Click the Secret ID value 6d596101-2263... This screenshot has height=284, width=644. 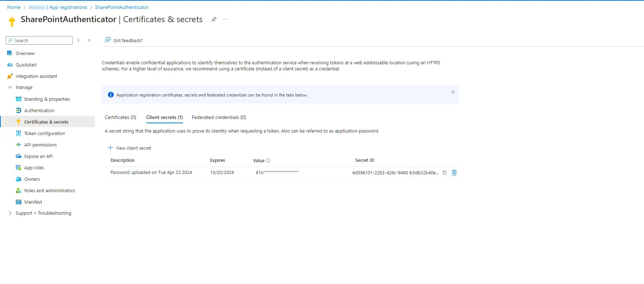(396, 173)
